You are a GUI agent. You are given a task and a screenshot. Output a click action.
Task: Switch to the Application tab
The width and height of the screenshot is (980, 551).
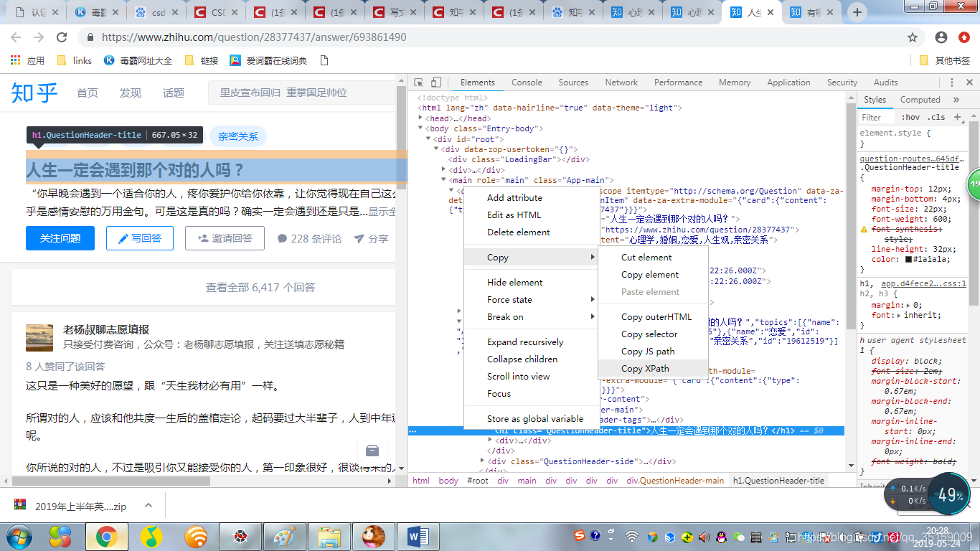[788, 83]
